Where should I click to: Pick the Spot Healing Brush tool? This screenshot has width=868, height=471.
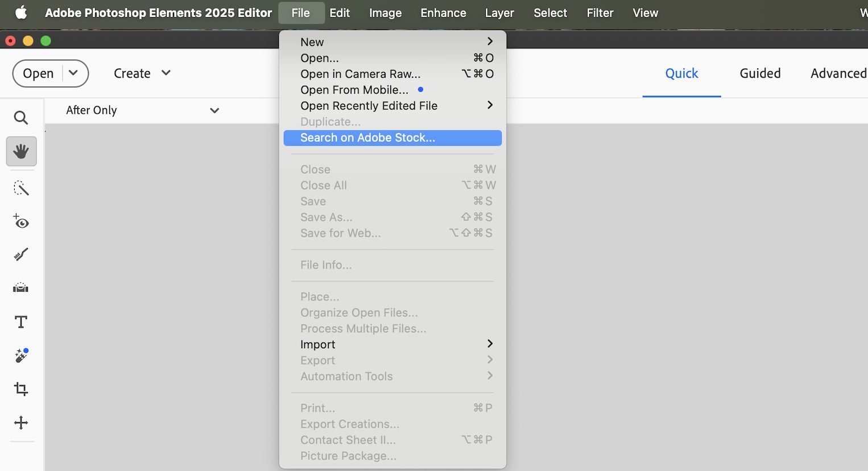click(x=21, y=355)
